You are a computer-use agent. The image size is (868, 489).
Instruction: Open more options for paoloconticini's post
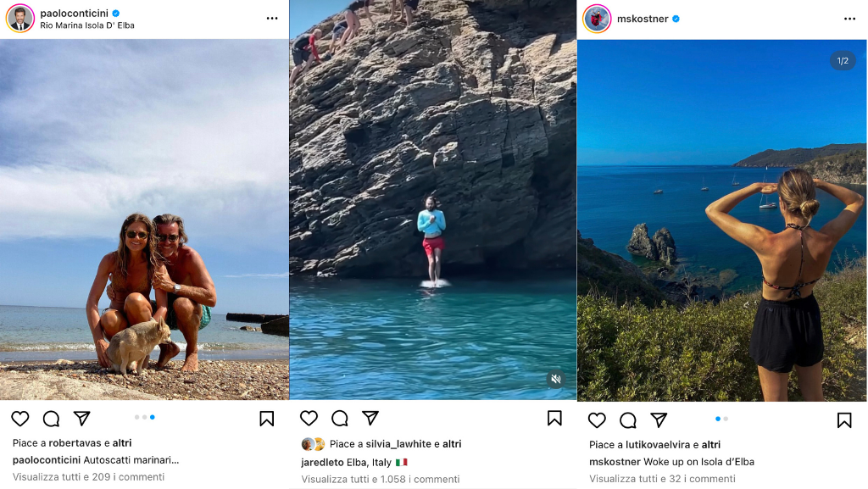click(272, 19)
